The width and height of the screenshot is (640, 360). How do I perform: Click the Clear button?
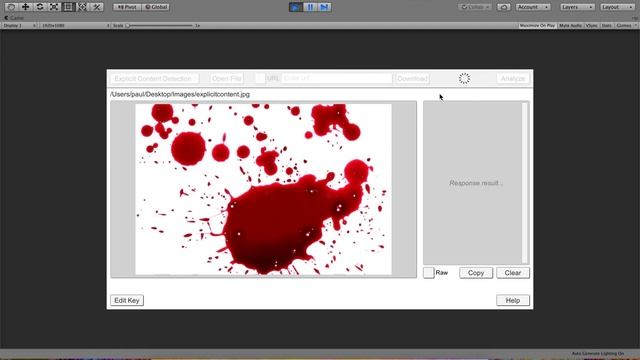tap(513, 273)
